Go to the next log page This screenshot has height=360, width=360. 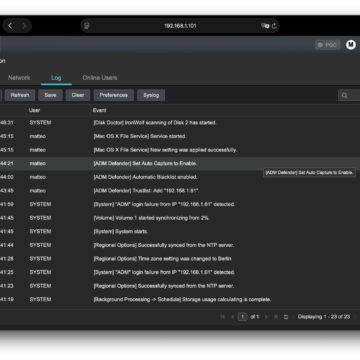[266, 317]
